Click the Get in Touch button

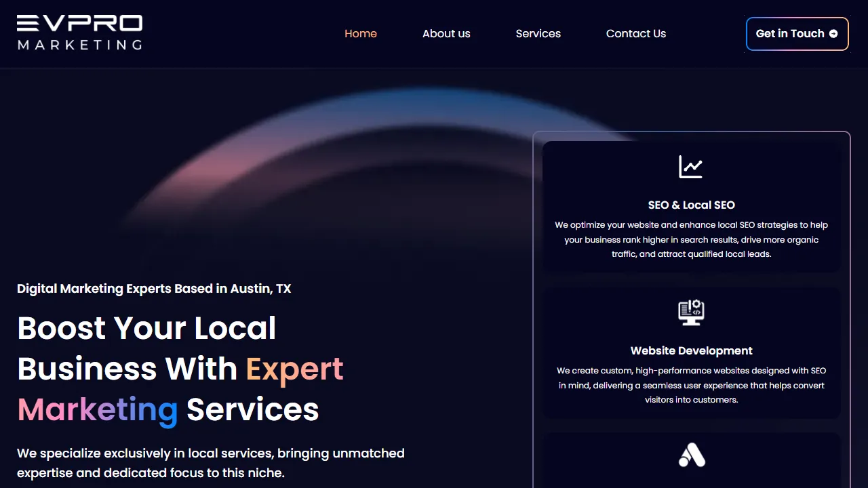tap(797, 33)
